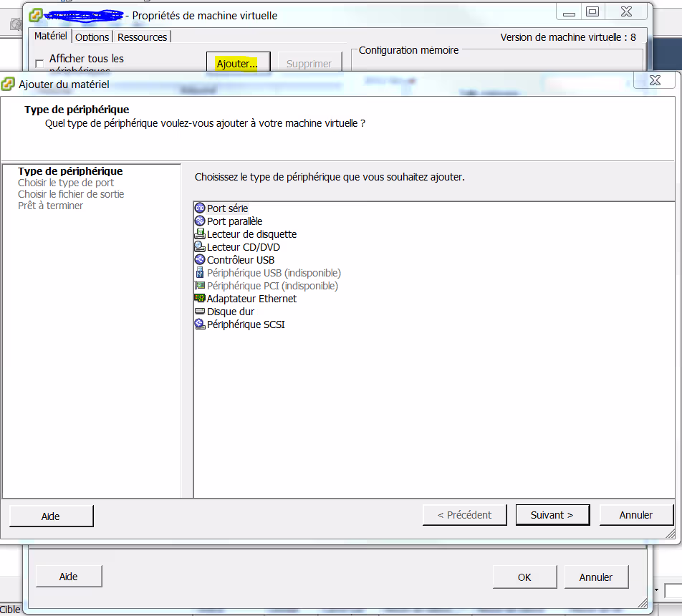The image size is (682, 616).
Task: Select the Périphérique SCSI icon
Action: click(200, 324)
